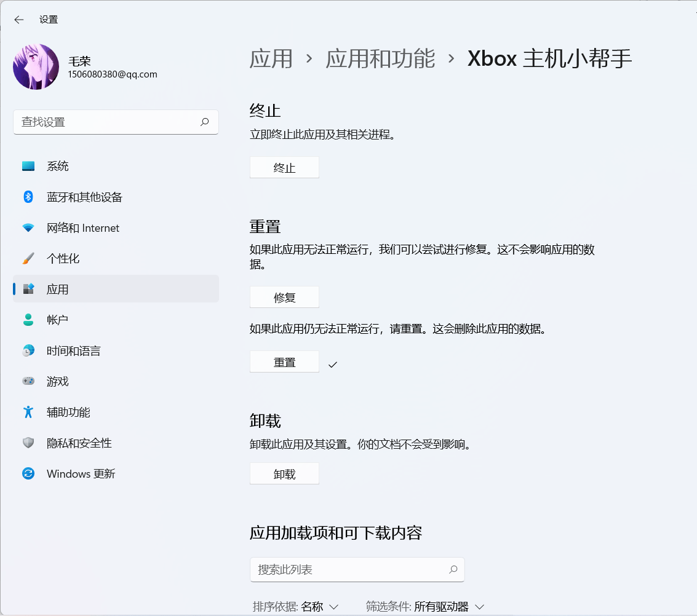Click the account email 1506080380@qq.com

113,74
